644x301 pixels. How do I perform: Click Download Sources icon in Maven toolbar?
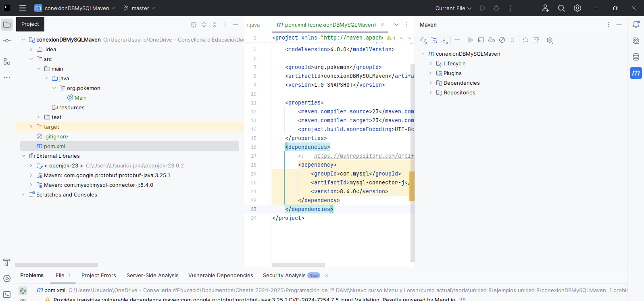(x=444, y=40)
